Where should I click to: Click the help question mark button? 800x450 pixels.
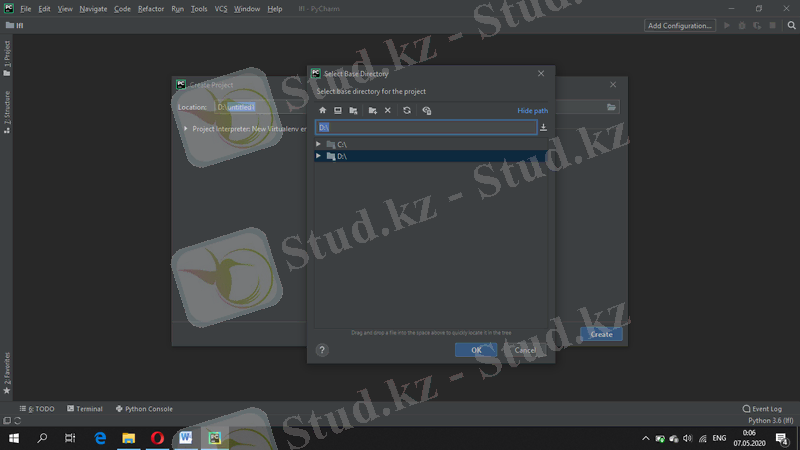[x=322, y=350]
